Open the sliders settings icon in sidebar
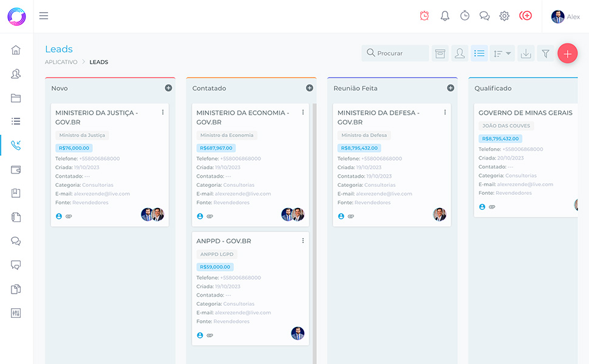The height and width of the screenshot is (364, 589). pos(16,313)
